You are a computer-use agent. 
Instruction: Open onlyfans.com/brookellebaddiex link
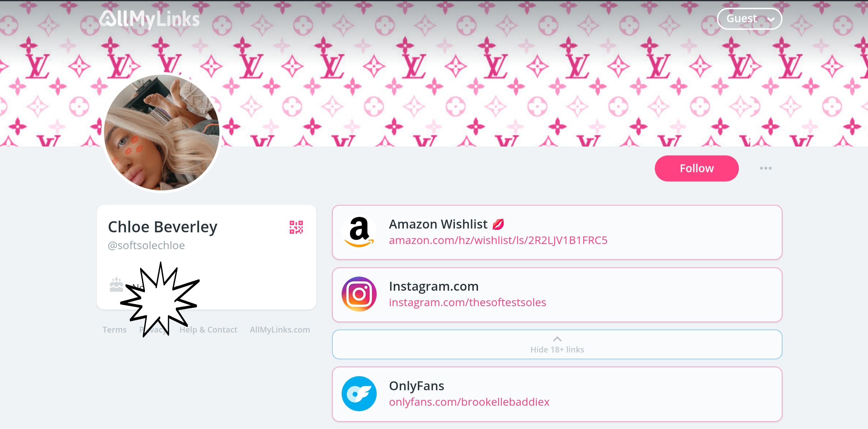click(469, 402)
